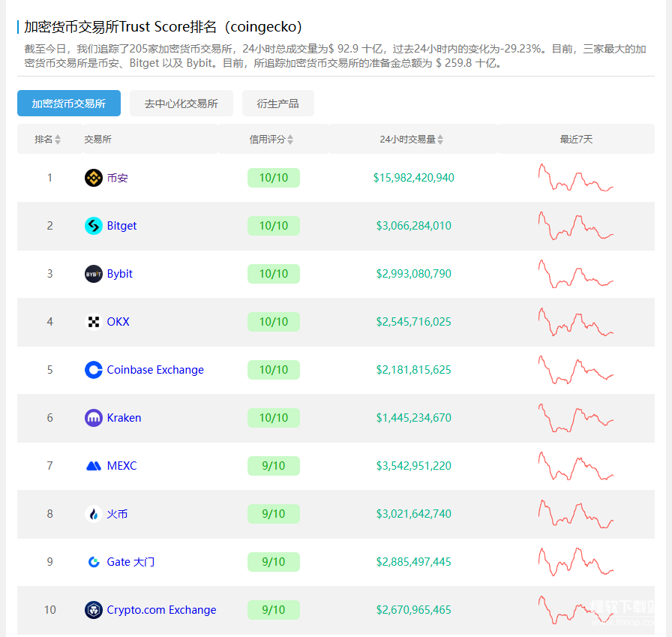Open the Coinbase Exchange link
Viewport: 672px width, 637px height.
pyautogui.click(x=155, y=370)
